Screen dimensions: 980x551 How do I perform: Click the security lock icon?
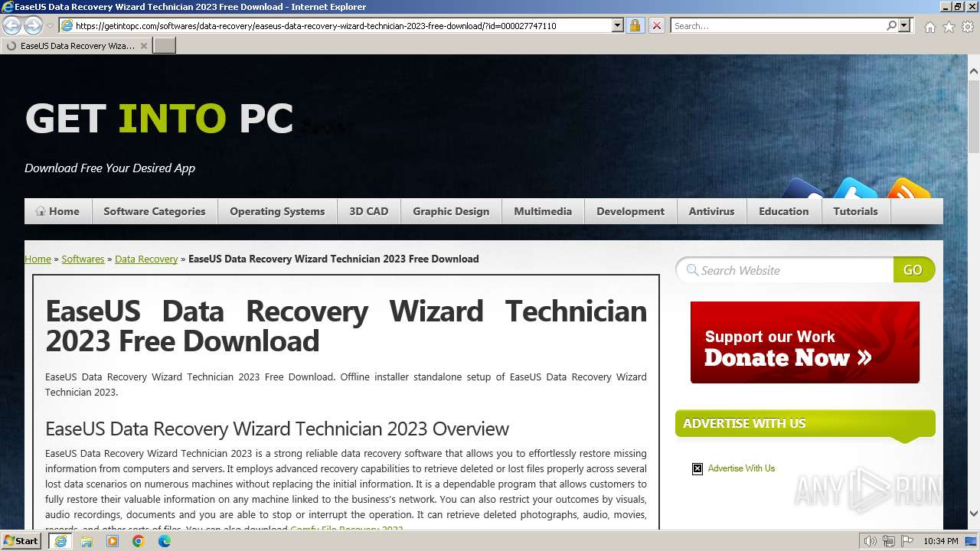click(x=635, y=26)
